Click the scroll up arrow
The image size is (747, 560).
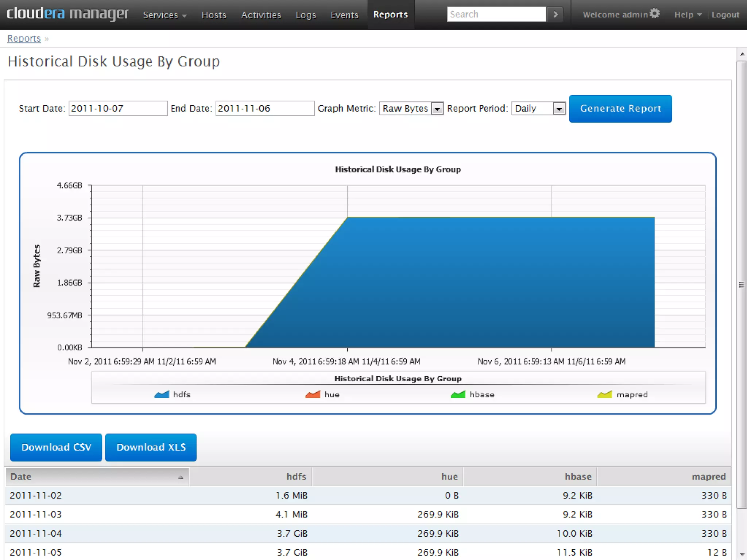pyautogui.click(x=742, y=54)
